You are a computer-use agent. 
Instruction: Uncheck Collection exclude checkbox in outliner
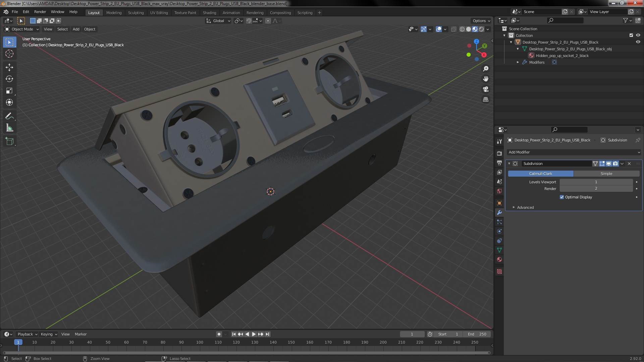pos(631,35)
